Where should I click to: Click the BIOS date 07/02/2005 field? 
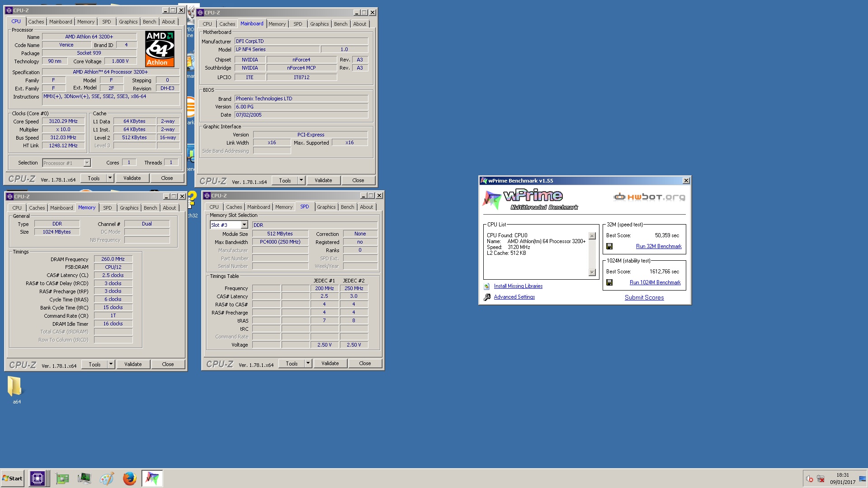(x=302, y=115)
